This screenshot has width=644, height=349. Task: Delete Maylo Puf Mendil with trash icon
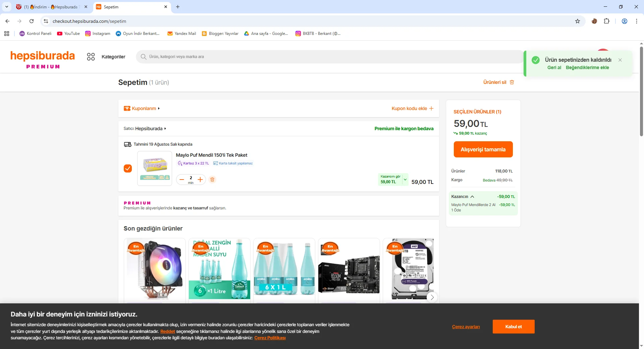point(212,180)
